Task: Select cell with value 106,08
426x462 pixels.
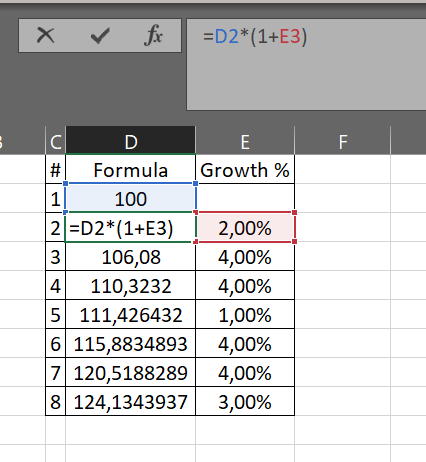Action: [131, 257]
